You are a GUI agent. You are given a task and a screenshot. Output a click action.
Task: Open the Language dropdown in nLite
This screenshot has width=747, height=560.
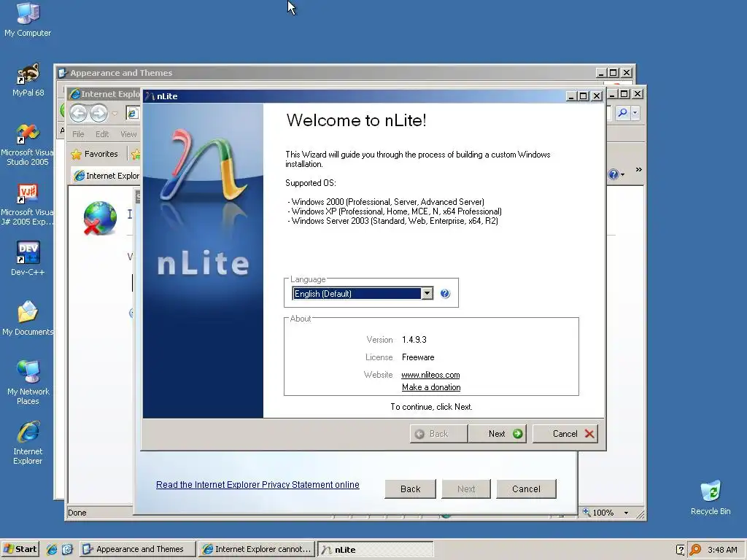[427, 293]
